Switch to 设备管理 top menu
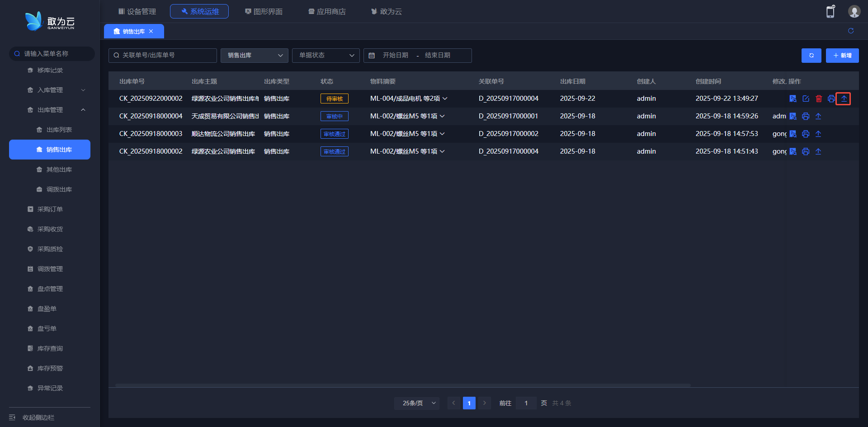 [x=137, y=11]
